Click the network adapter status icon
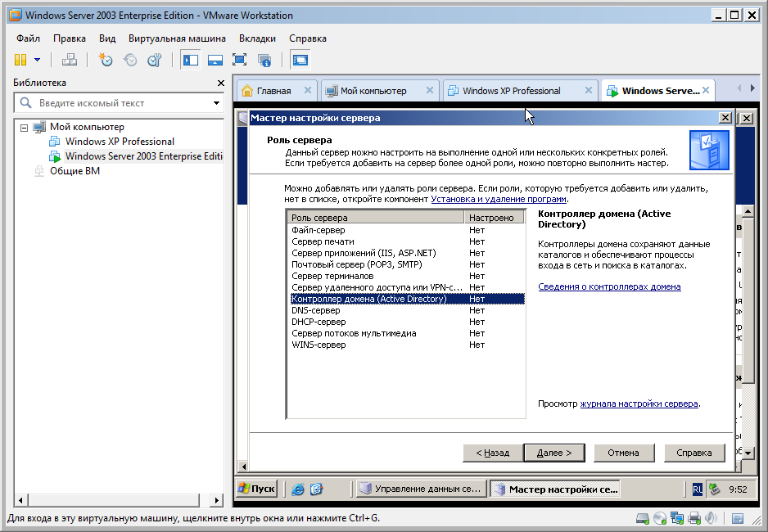Viewport: 768px width, 532px height. (x=677, y=518)
